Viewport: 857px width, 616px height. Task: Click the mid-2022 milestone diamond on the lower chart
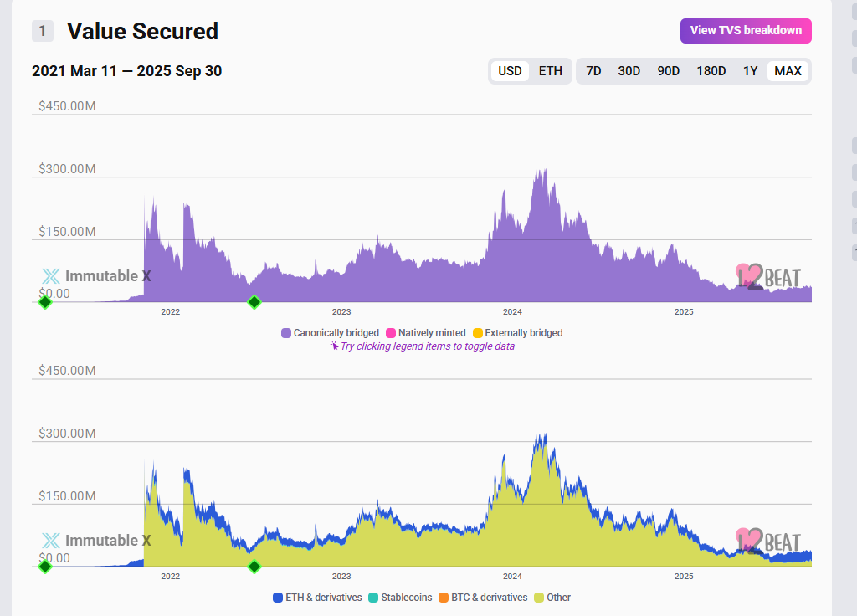point(254,567)
